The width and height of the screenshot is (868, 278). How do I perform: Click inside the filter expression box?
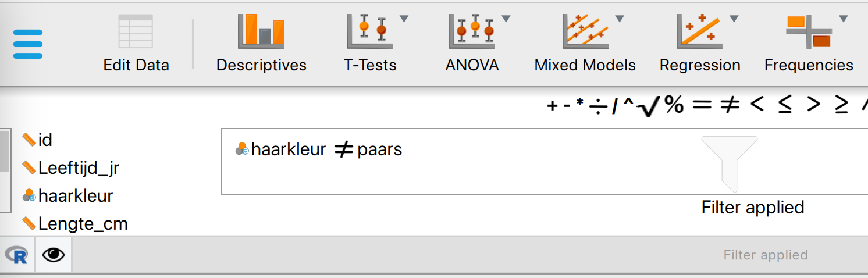click(x=545, y=162)
